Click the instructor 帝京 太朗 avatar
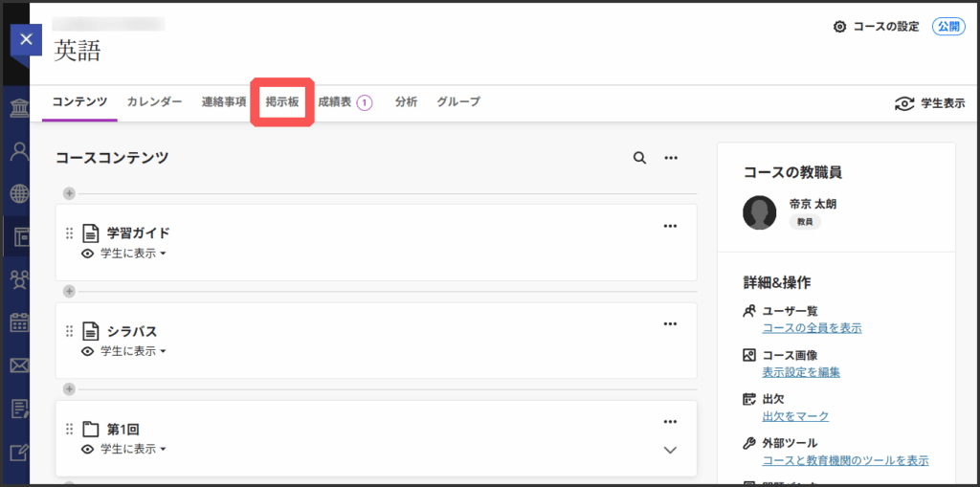 click(x=759, y=212)
